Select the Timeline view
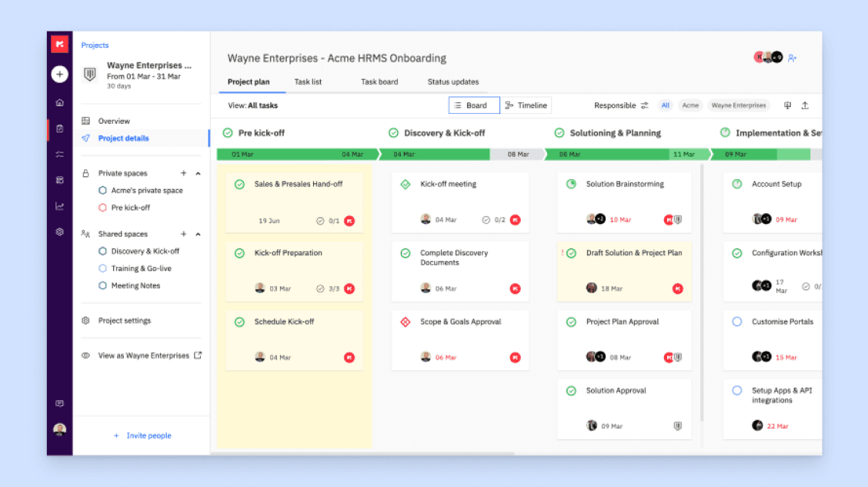 [526, 105]
